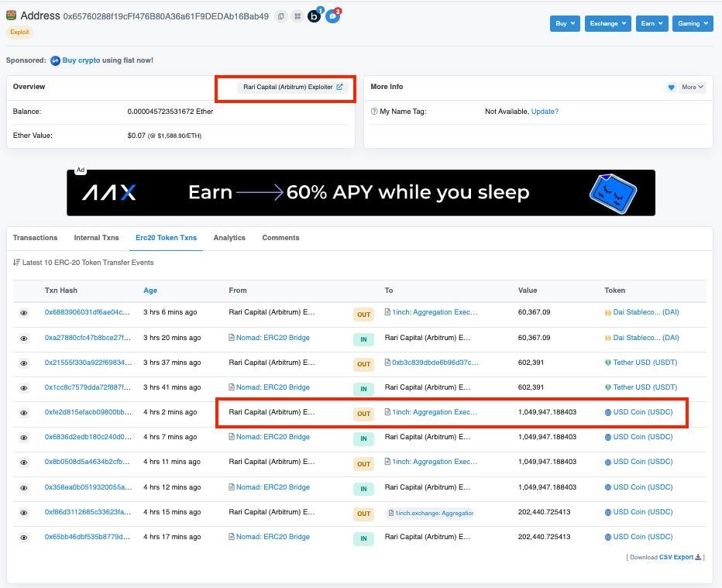Viewport: 722px width, 588px height.
Task: Click the address identicon avatar
Action: pos(12,15)
